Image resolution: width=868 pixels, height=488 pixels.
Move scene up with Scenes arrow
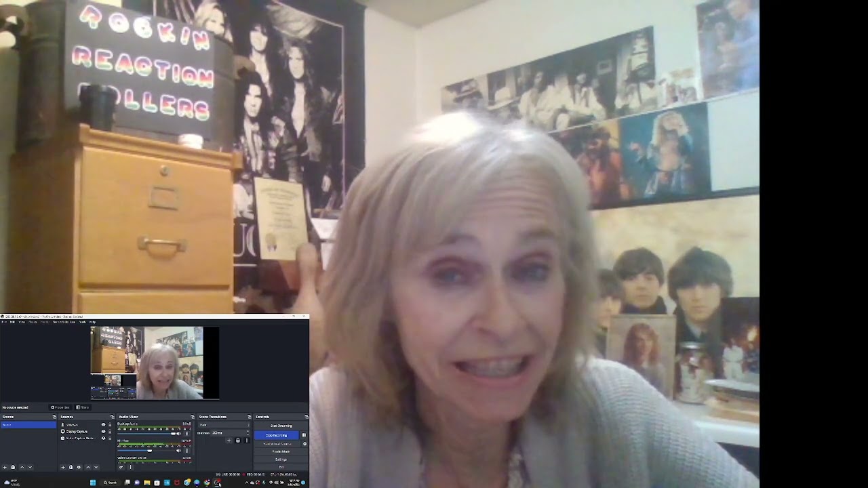(22, 467)
